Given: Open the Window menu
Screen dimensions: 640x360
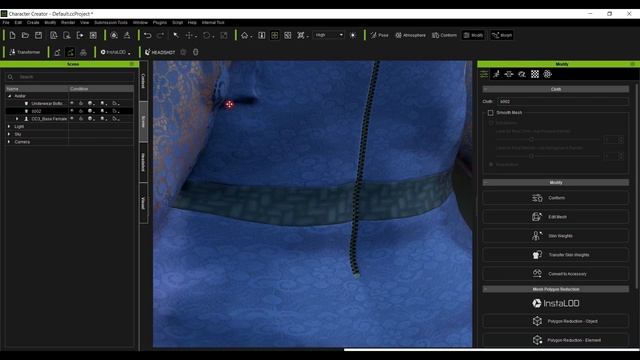Looking at the screenshot, I should [x=140, y=22].
